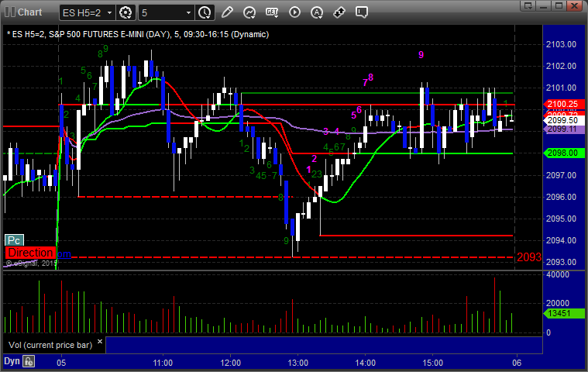Image resolution: width=588 pixels, height=372 pixels.
Task: Open the symbol settings gear menu
Action: 126,12
